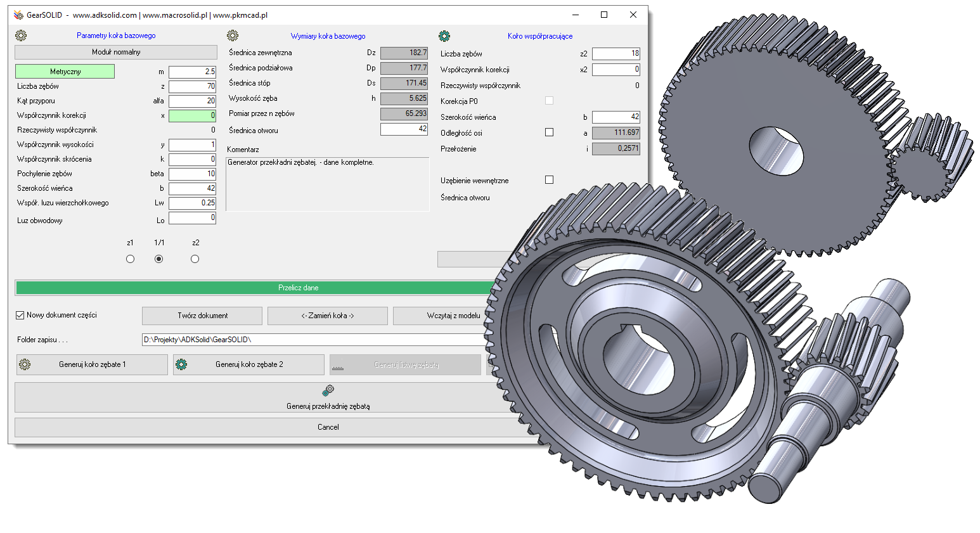980x533 pixels.
Task: Close the GearSOLID window
Action: click(633, 15)
